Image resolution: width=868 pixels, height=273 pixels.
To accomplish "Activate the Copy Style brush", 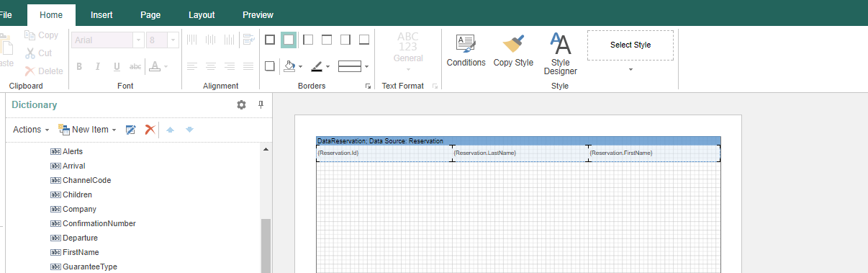I will [513, 50].
